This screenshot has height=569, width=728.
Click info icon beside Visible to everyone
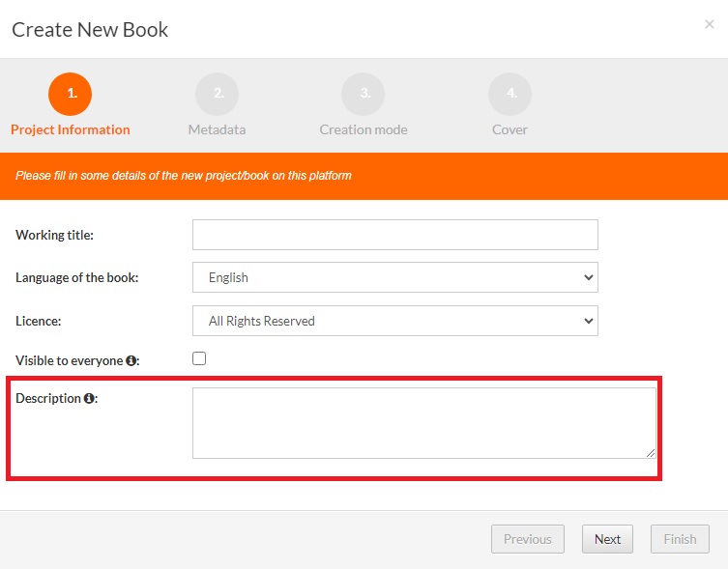(131, 360)
